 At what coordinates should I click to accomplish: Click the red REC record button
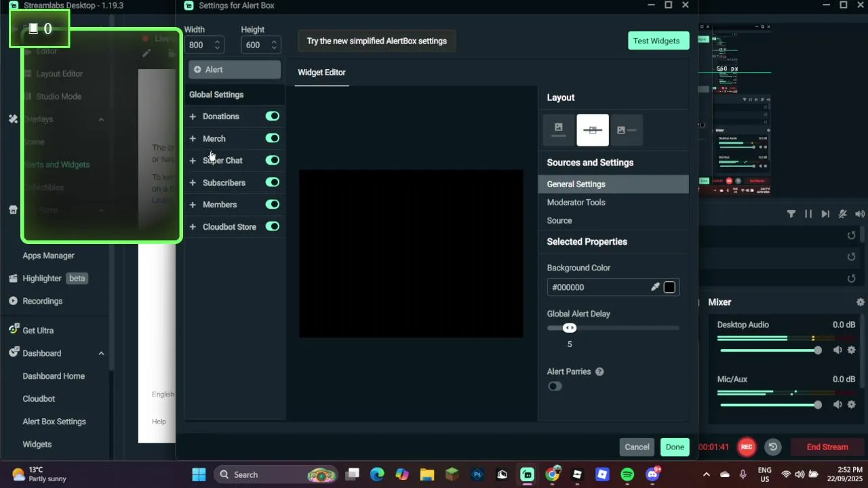pos(747,447)
